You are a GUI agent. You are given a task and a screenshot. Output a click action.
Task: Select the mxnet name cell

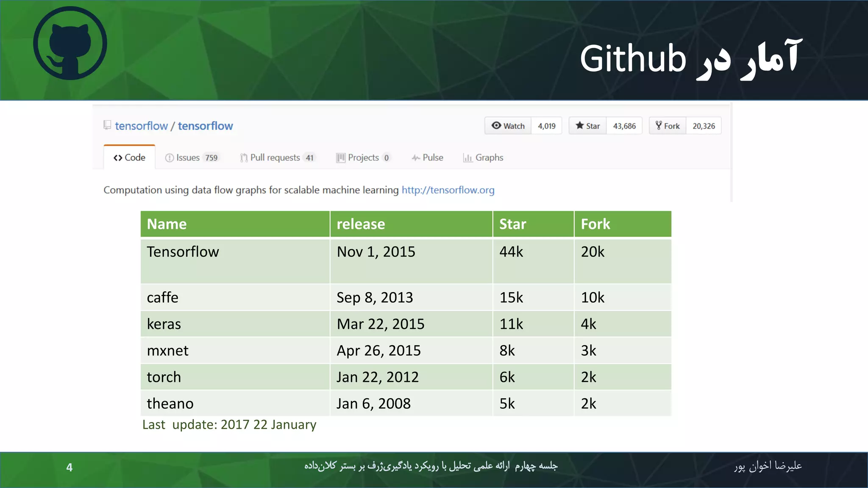pos(235,350)
